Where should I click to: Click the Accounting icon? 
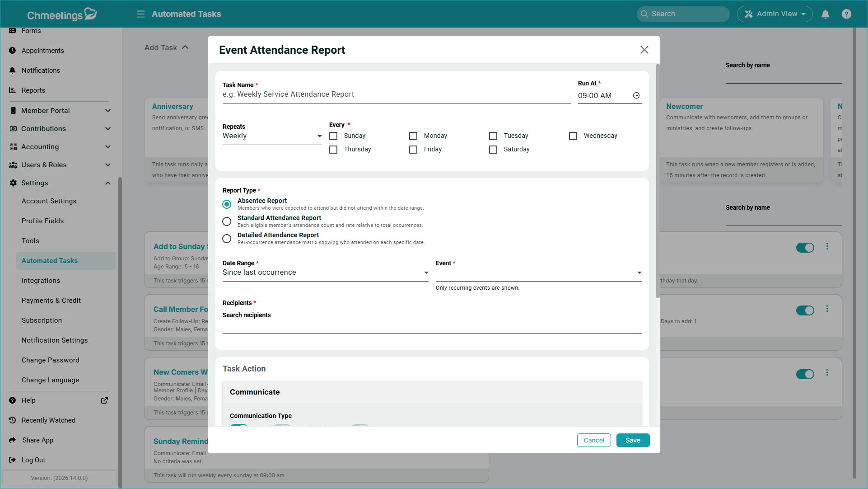pyautogui.click(x=13, y=147)
